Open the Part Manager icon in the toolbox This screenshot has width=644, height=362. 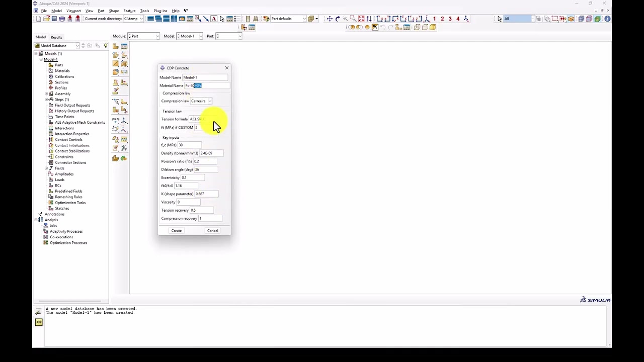(x=124, y=46)
